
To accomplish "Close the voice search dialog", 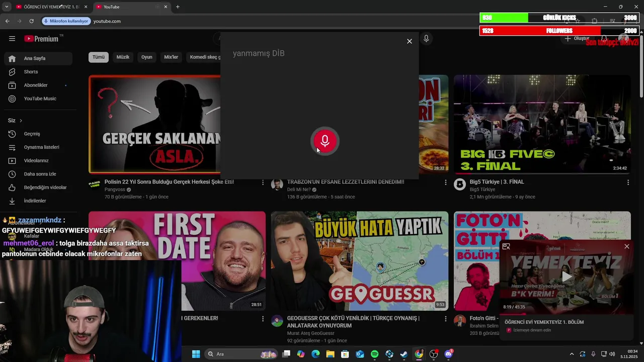I will point(410,41).
